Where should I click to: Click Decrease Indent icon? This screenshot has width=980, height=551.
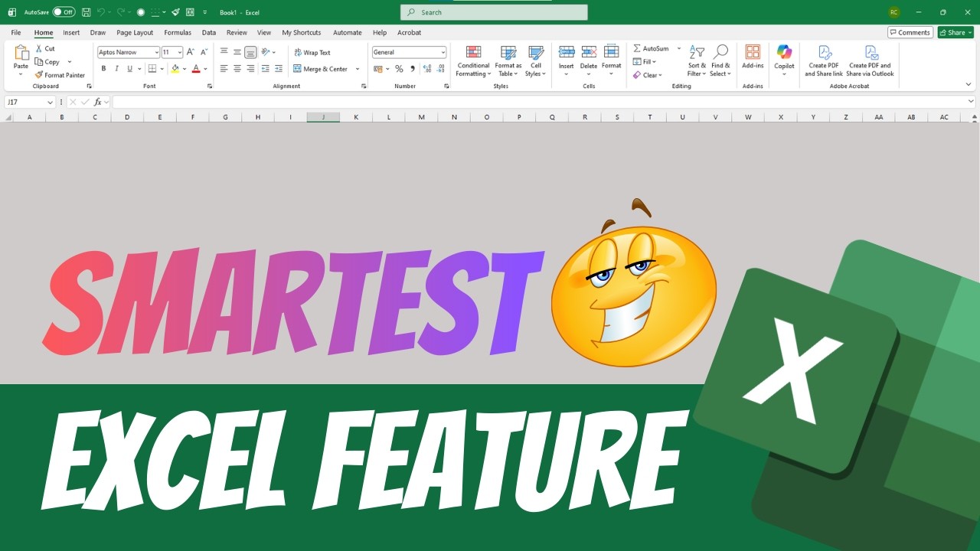(x=265, y=69)
